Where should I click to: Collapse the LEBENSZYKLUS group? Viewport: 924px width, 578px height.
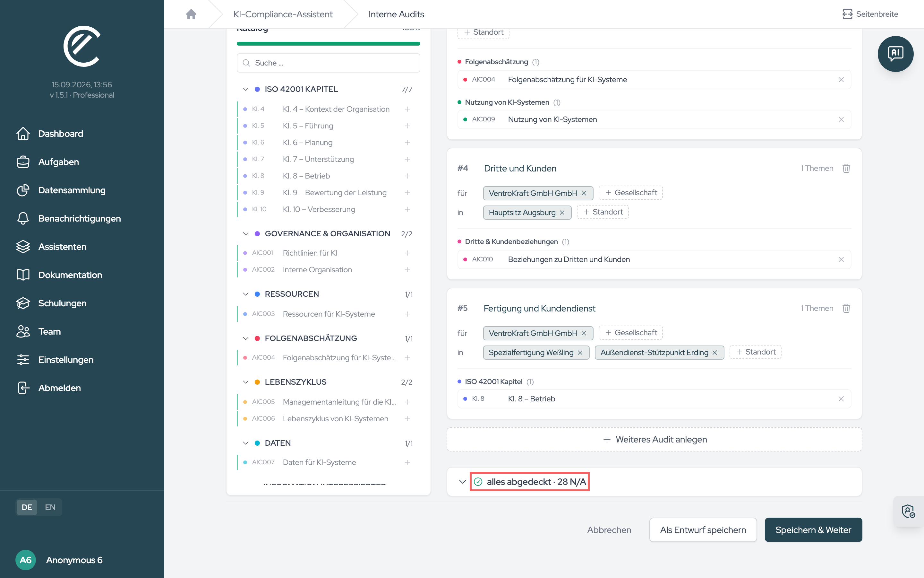pyautogui.click(x=245, y=382)
